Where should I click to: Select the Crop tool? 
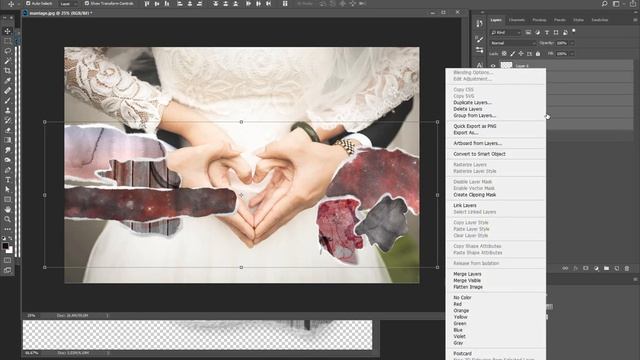[7, 71]
